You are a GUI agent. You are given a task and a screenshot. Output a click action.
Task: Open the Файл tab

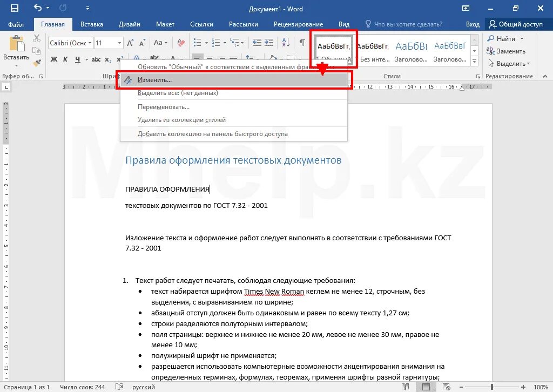pos(16,24)
